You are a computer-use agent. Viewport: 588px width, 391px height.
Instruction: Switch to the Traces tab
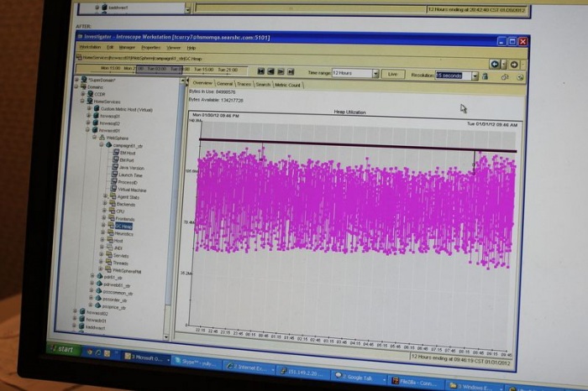pos(244,84)
